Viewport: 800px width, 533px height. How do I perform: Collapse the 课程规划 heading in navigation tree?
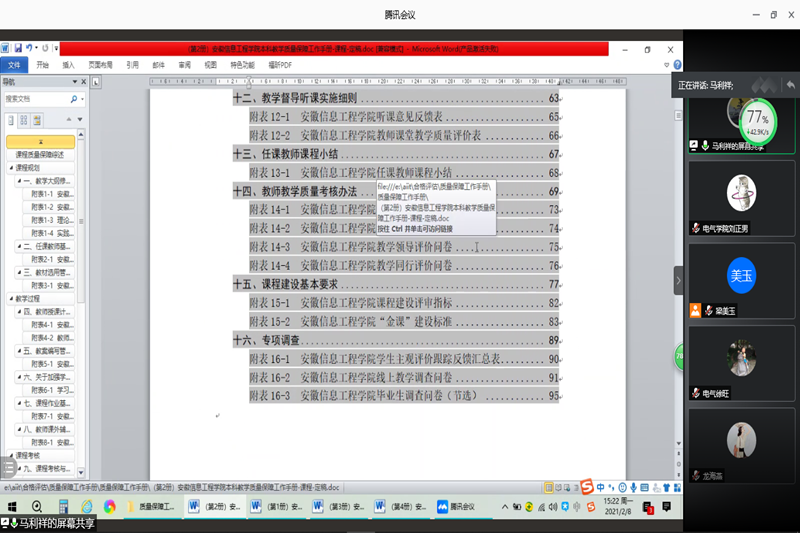coord(10,168)
